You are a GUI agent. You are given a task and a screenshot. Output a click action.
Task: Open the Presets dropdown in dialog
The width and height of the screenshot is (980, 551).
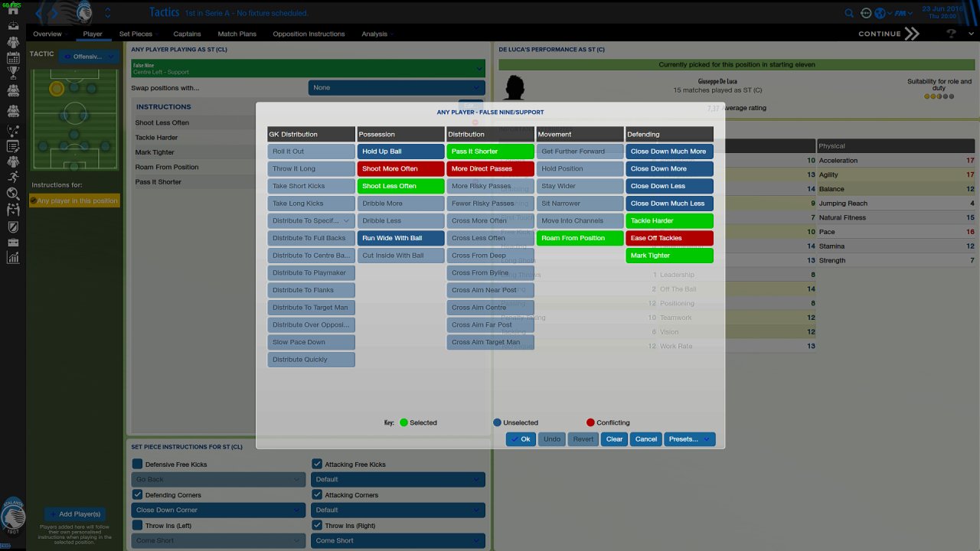pos(689,439)
